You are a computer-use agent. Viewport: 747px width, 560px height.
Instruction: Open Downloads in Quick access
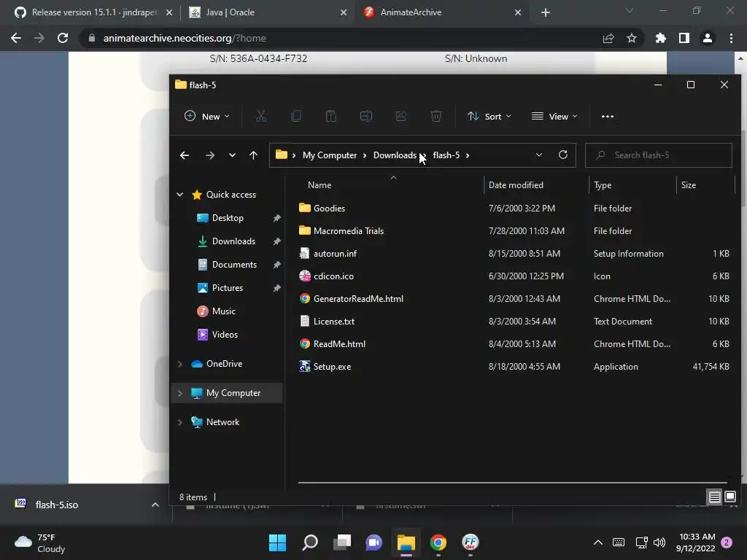233,241
